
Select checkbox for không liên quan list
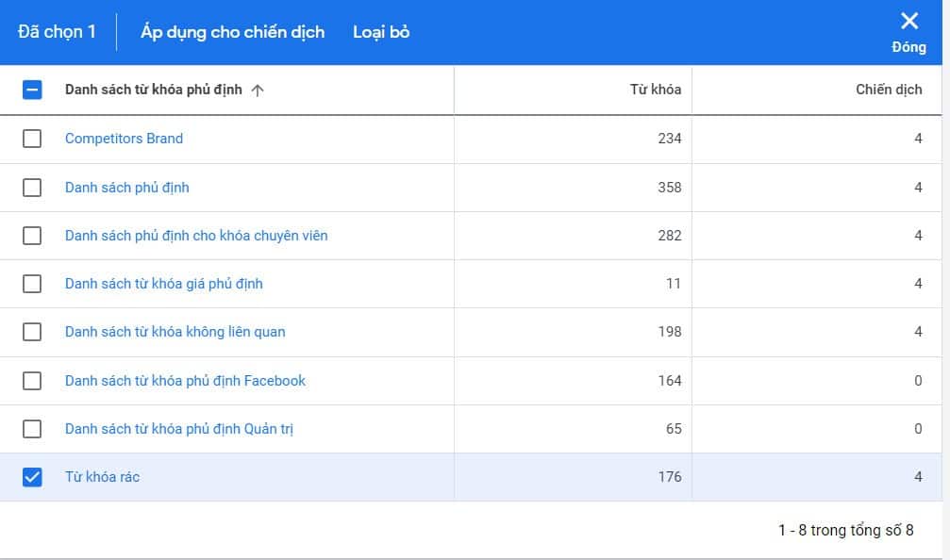point(32,332)
